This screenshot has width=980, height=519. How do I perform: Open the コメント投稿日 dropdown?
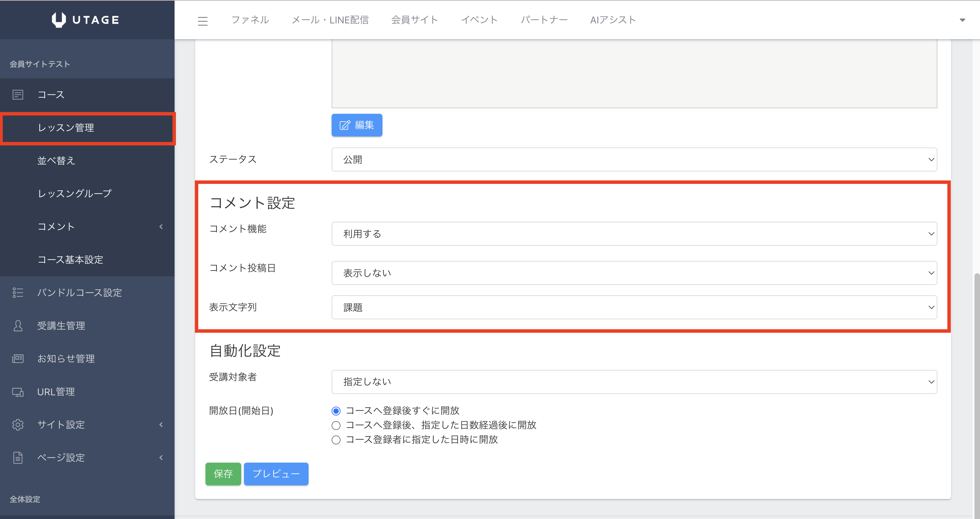tap(634, 273)
